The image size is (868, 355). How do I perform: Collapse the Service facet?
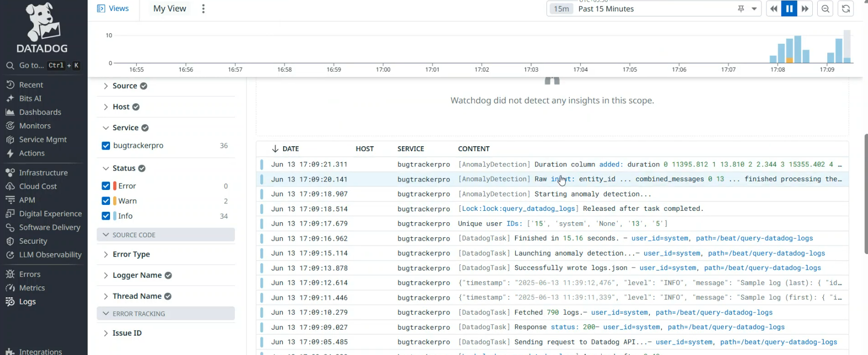click(106, 128)
